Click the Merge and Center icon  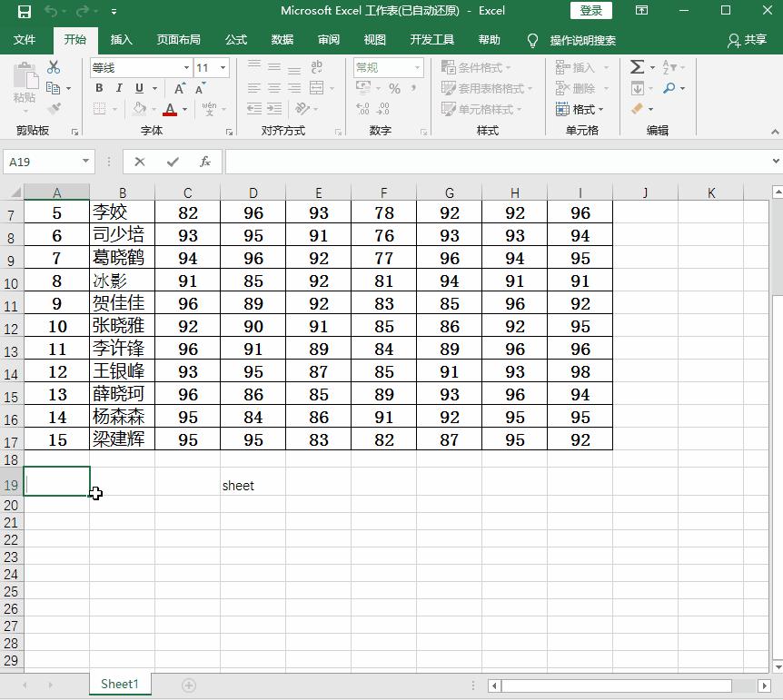coord(317,88)
